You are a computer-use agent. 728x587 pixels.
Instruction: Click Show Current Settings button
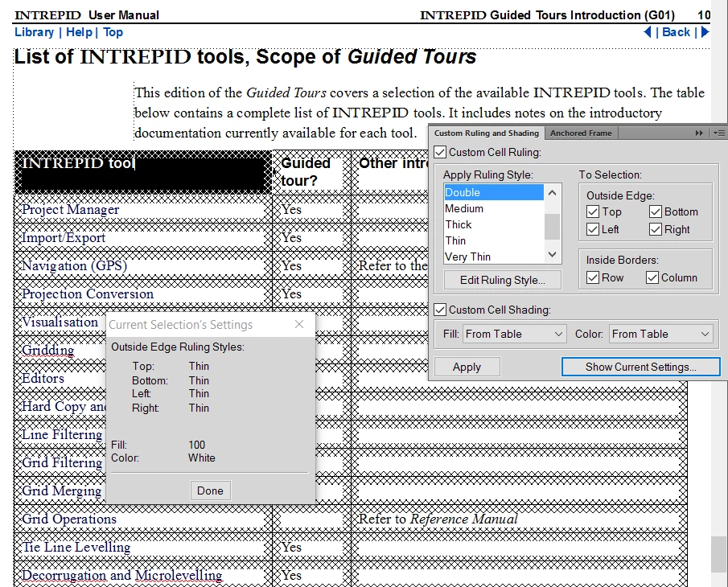click(x=640, y=367)
